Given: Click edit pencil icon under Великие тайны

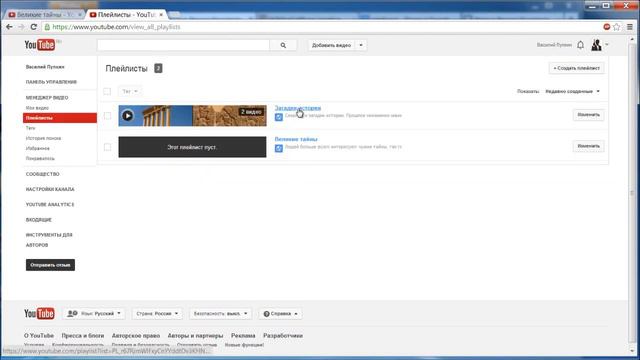Looking at the screenshot, I should click(x=279, y=148).
